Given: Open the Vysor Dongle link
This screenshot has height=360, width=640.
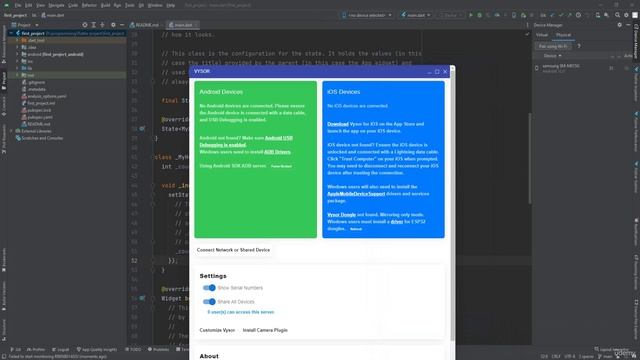Looking at the screenshot, I should [x=341, y=214].
